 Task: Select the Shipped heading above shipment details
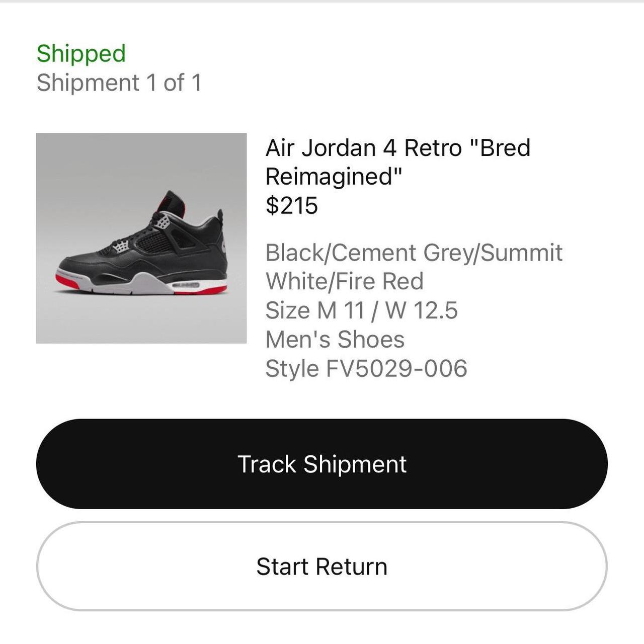[x=81, y=52]
